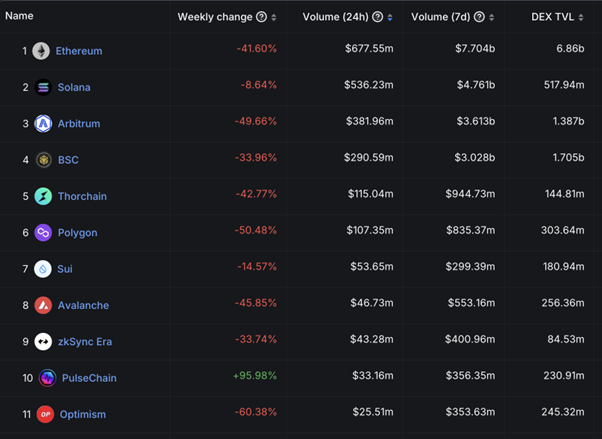The height and width of the screenshot is (439, 602).
Task: Open the Thorchain chain link
Action: pyautogui.click(x=83, y=196)
